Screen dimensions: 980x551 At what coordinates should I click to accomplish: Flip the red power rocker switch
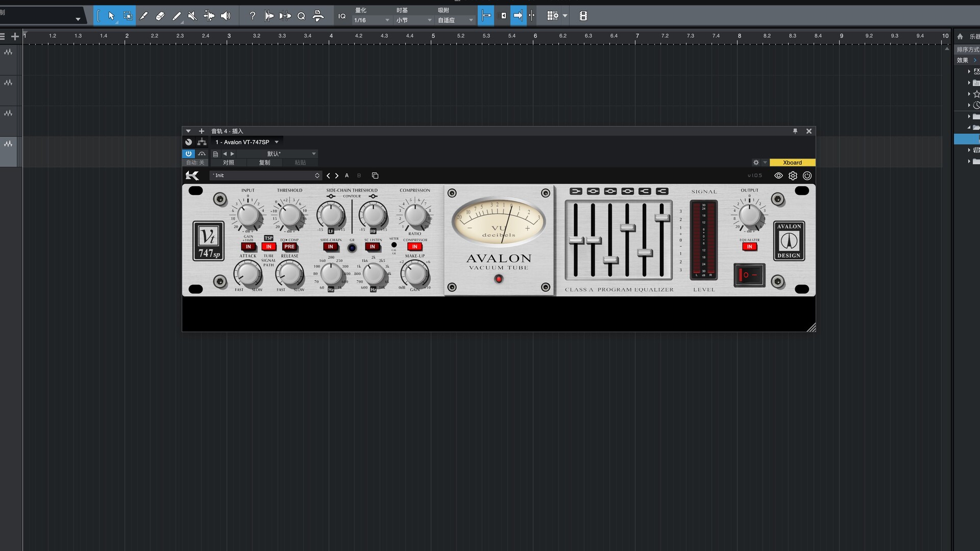[749, 275]
